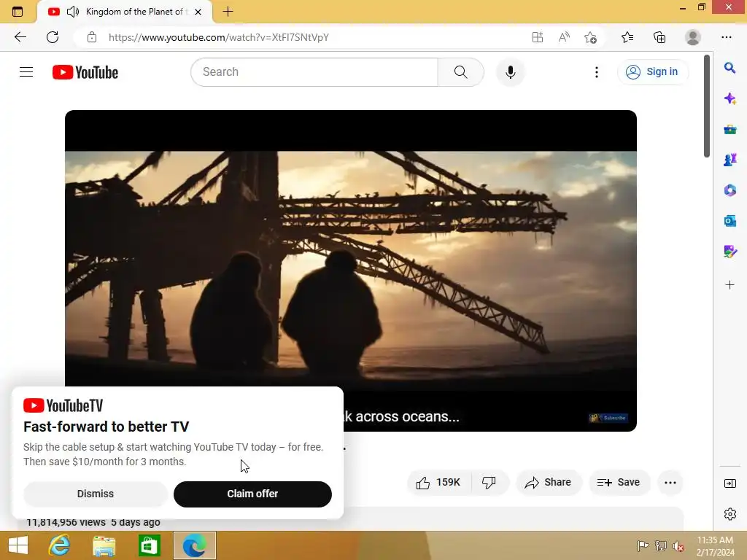
Task: Open Edge Settings and more menu
Action: tap(727, 37)
